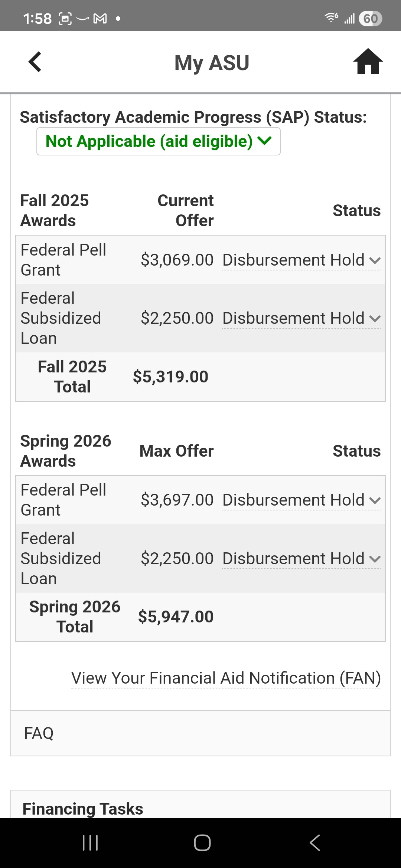
Task: Expand Spring 2026 Pell Grant Disbursement Hold
Action: pos(301,500)
